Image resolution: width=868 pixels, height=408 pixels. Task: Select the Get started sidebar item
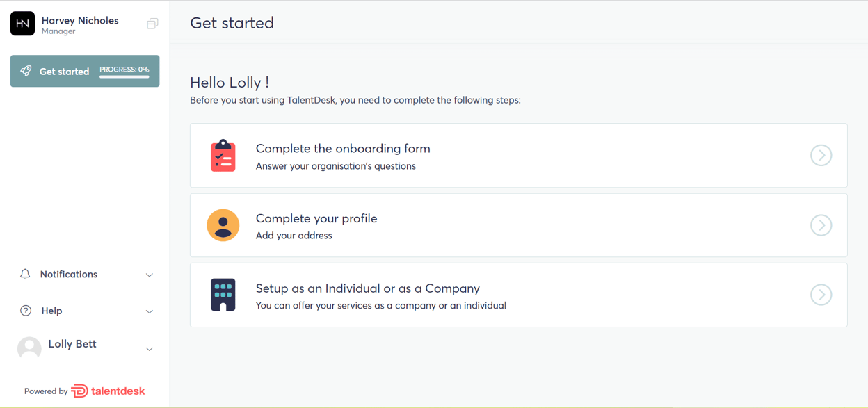(64, 71)
